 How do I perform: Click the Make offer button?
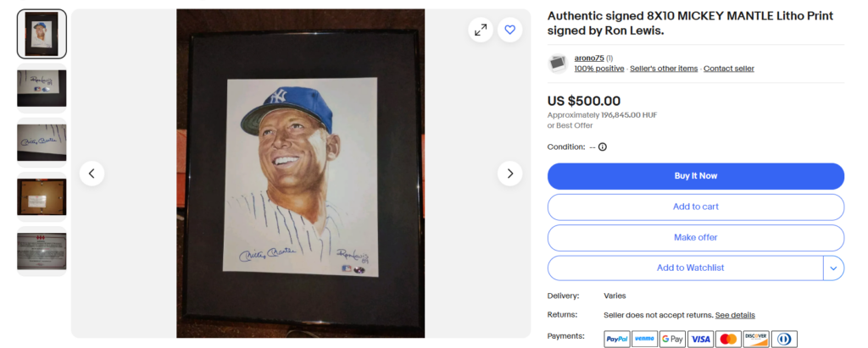[696, 238]
